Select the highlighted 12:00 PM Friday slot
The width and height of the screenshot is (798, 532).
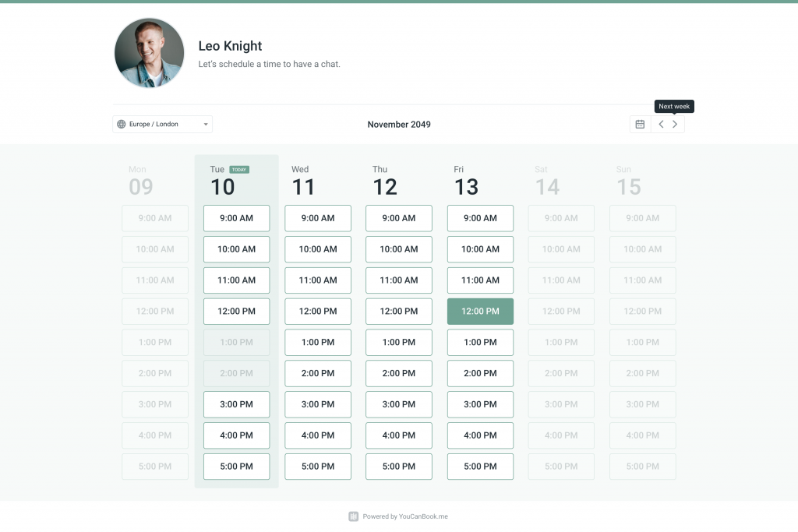(480, 312)
